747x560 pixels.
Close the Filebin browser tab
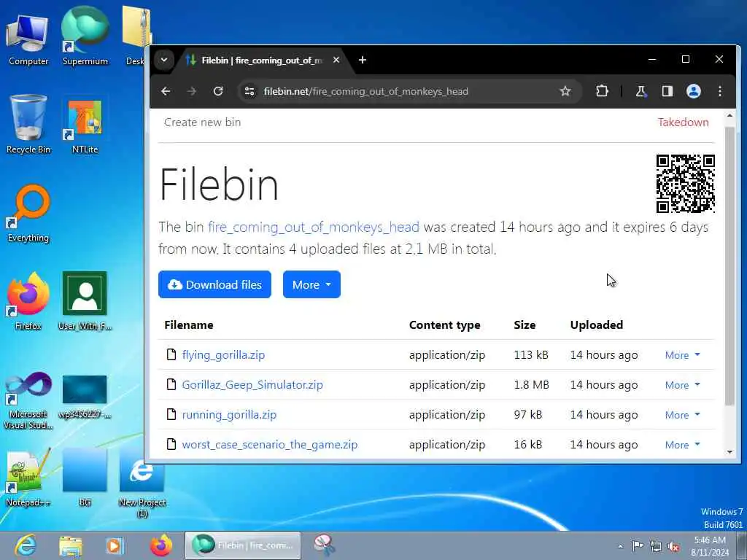pyautogui.click(x=336, y=60)
